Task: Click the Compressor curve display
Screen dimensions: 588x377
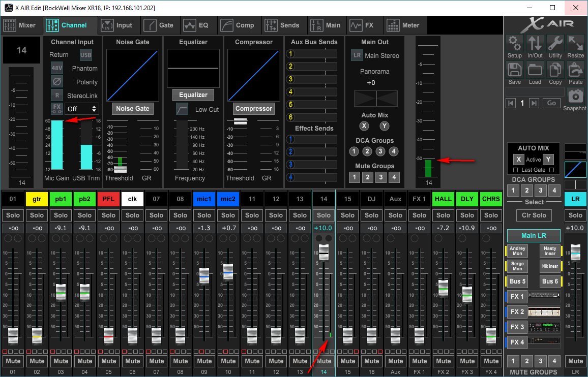Action: (x=253, y=75)
